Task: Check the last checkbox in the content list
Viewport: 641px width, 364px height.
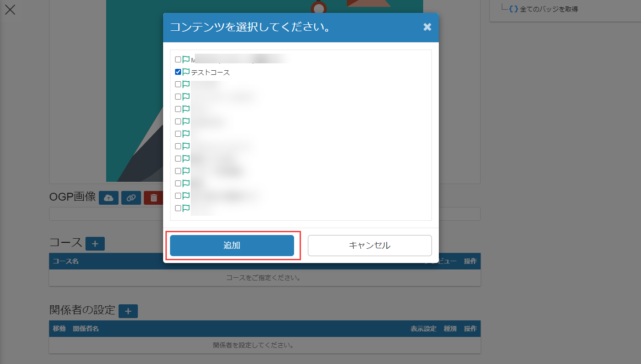Action: click(x=178, y=208)
